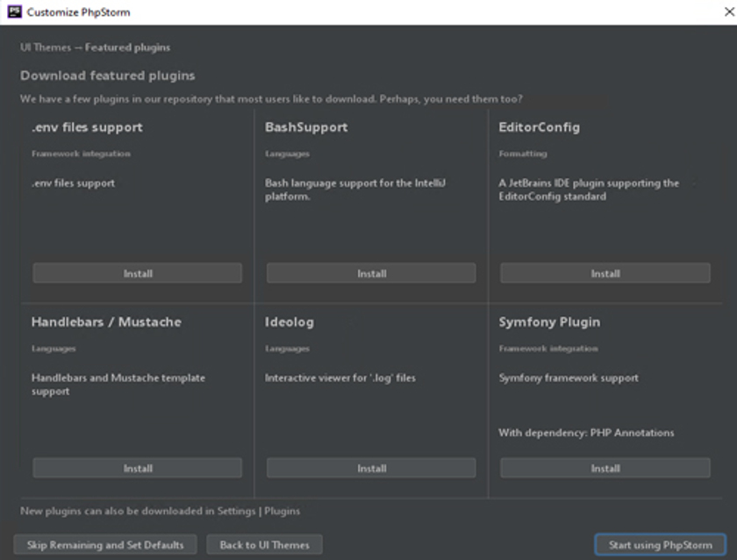Viewport: 737px width, 560px height.
Task: Close the Customize PhpStorm dialog
Action: coord(729,11)
